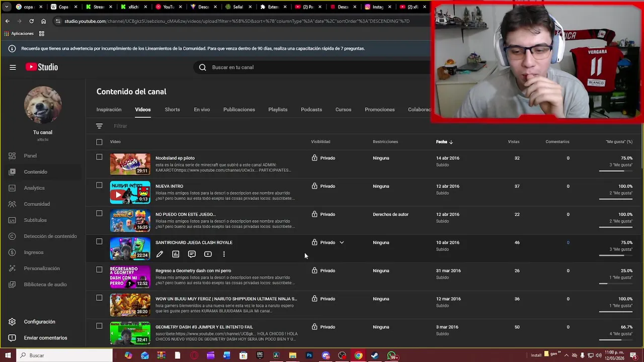
Task: Click the Configuración gear icon
Action: pyautogui.click(x=12, y=322)
